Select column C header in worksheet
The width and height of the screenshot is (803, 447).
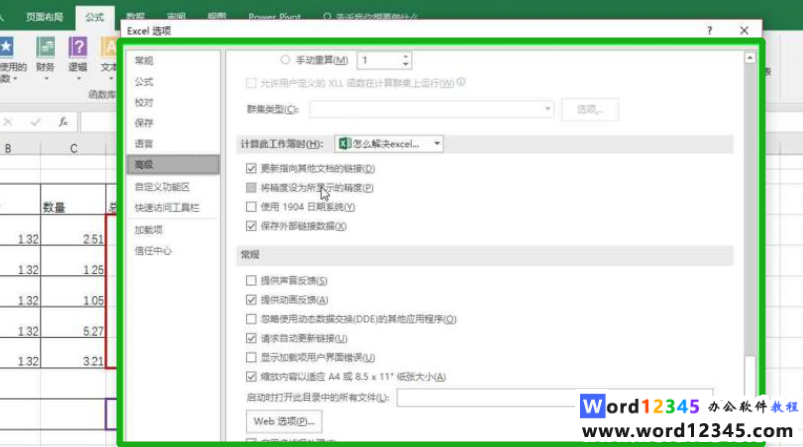(x=74, y=148)
